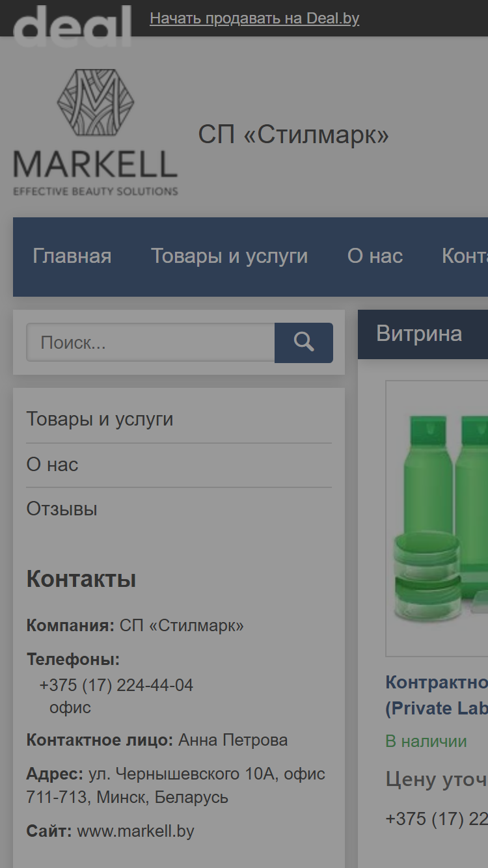Click the green bottles product thumbnail
The height and width of the screenshot is (868, 488).
click(437, 519)
